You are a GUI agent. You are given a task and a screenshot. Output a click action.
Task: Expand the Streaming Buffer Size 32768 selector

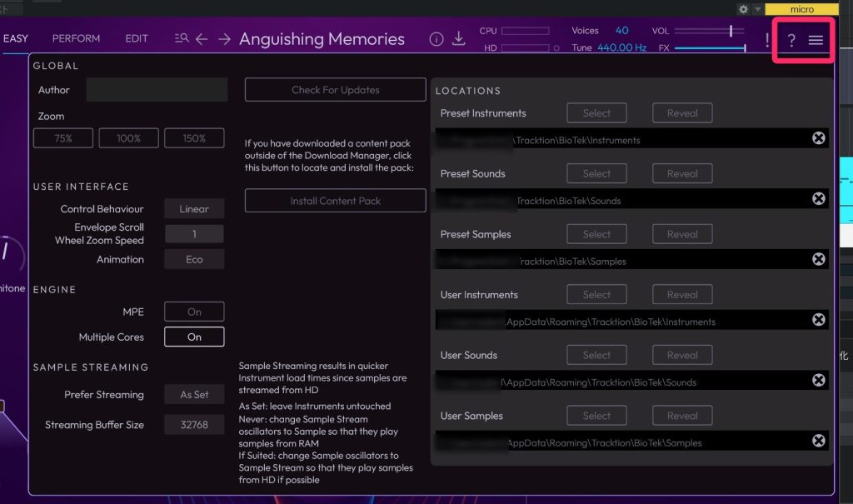point(194,425)
